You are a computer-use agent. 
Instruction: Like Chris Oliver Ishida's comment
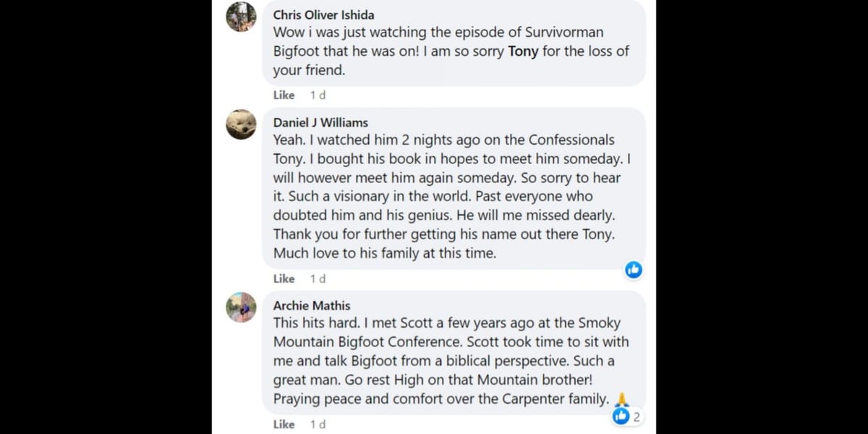[x=284, y=95]
